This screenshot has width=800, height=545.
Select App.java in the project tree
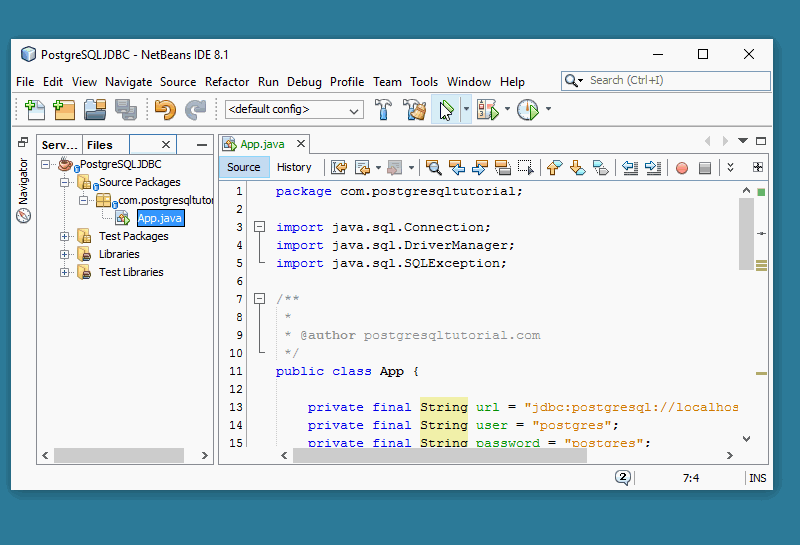[x=160, y=218]
